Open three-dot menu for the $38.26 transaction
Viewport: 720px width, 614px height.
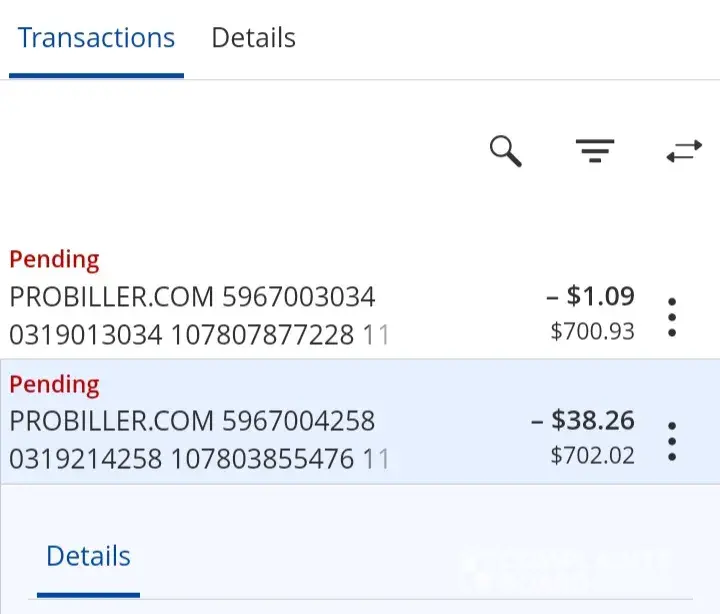click(x=672, y=441)
